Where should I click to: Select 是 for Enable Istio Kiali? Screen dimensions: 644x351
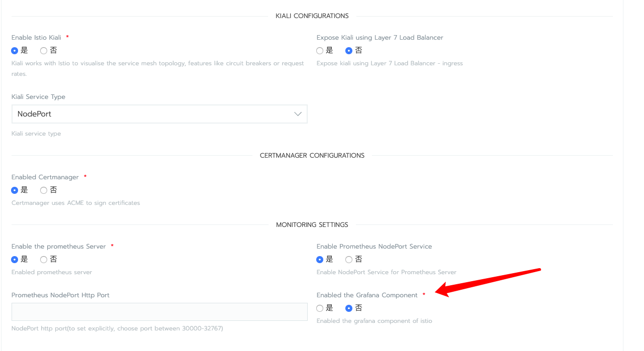pyautogui.click(x=15, y=51)
